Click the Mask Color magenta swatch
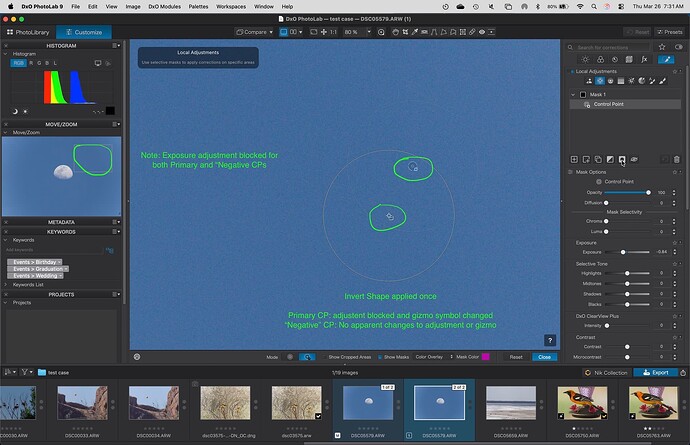Image resolution: width=690 pixels, height=445 pixels. click(486, 357)
